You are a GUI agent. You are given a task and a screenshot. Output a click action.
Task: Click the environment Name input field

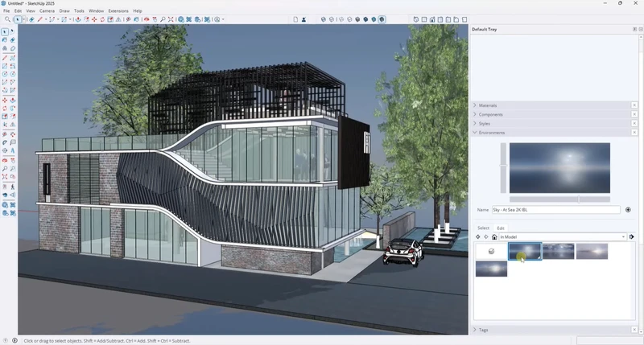(x=555, y=210)
